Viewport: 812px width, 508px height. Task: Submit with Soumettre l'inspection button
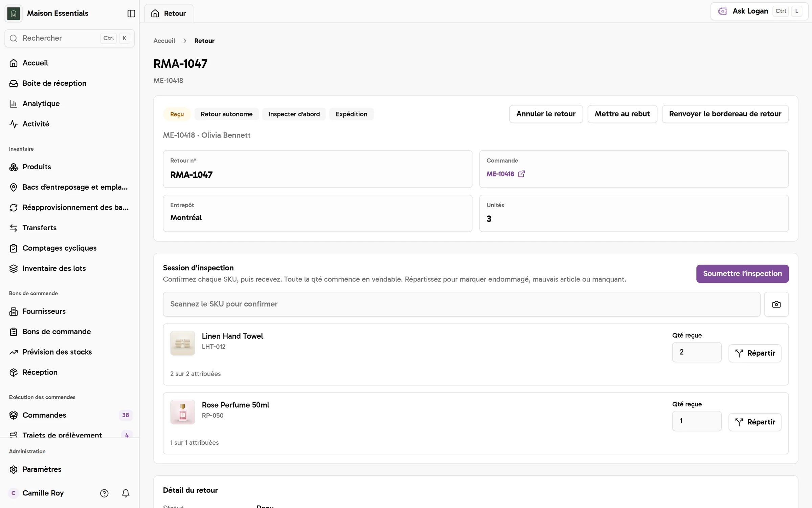(x=742, y=274)
